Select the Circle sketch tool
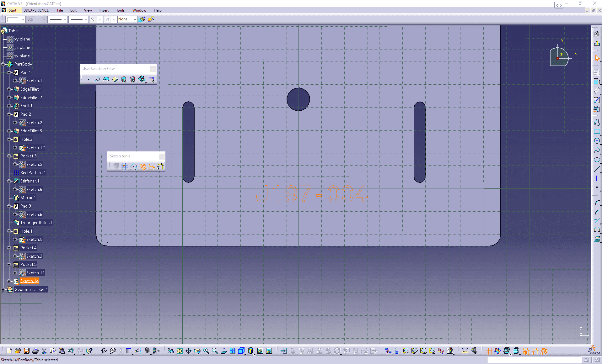The width and height of the screenshot is (602, 364). coord(597,141)
